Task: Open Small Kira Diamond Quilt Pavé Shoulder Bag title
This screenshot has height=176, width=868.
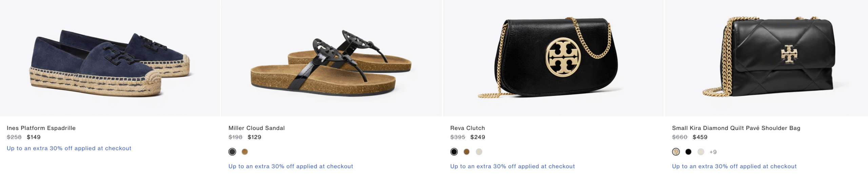Action: click(736, 128)
